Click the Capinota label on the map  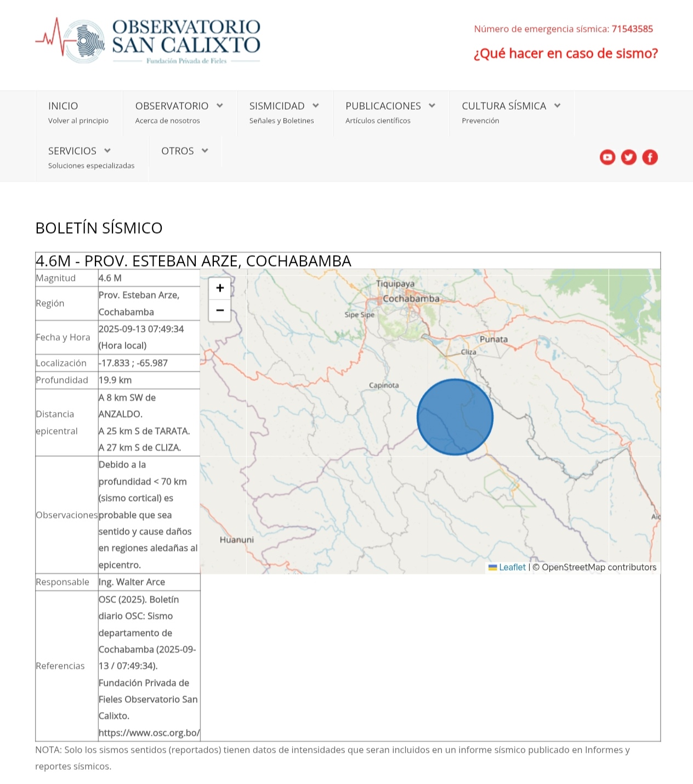tap(384, 385)
